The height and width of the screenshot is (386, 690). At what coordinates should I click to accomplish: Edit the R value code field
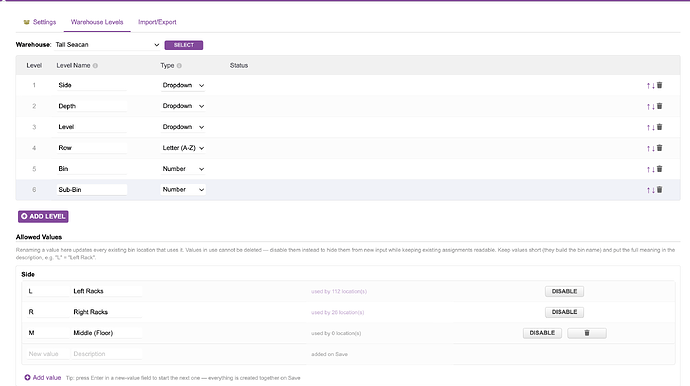point(47,312)
